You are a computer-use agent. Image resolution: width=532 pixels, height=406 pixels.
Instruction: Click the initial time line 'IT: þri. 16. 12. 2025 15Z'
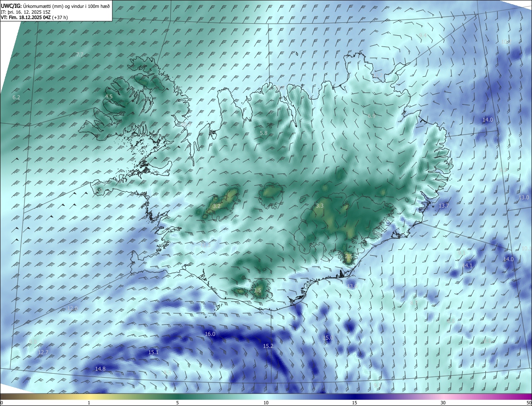[25, 12]
